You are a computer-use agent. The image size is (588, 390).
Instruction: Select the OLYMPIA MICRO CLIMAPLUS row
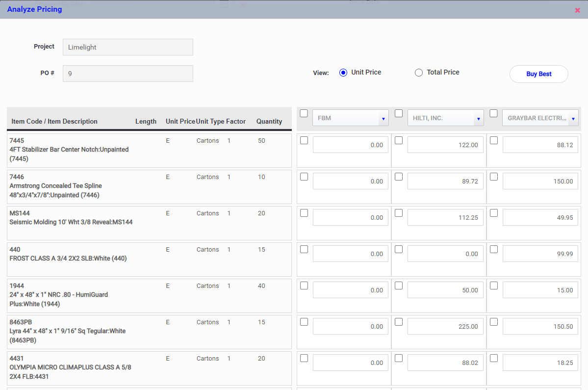(149, 368)
